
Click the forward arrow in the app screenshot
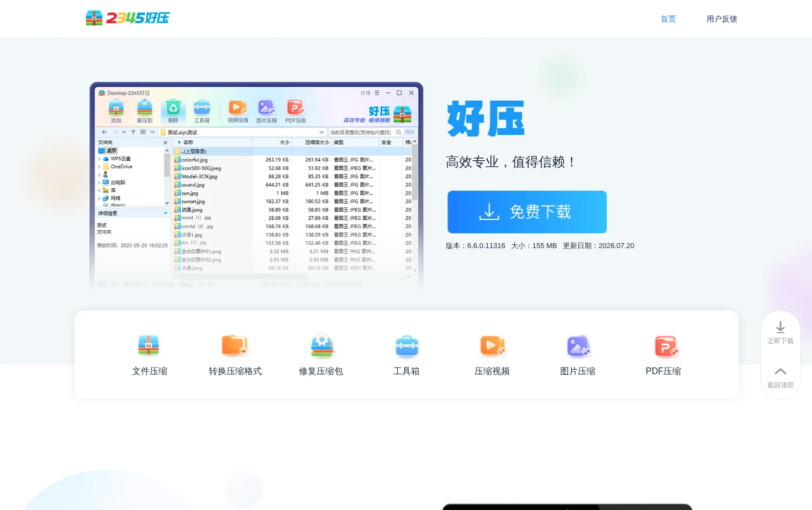114,132
